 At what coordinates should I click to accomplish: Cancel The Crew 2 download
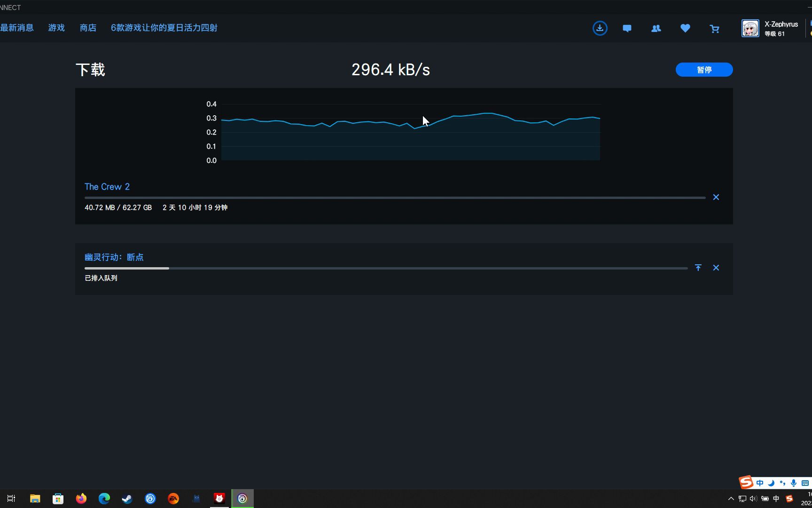point(716,197)
